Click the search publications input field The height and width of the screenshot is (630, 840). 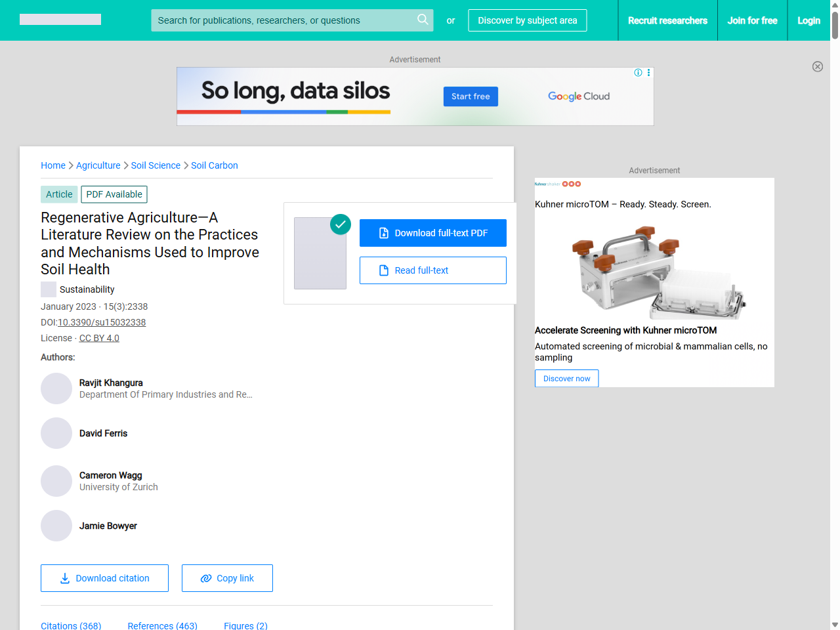tap(282, 20)
